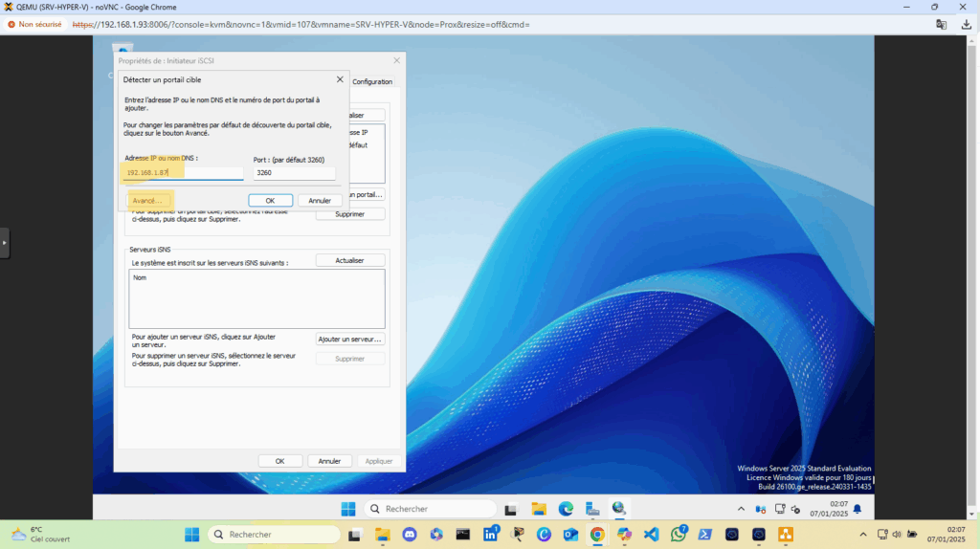980x549 pixels.
Task: Open Microsoft 365 Copilot from host taskbar
Action: (x=436, y=535)
